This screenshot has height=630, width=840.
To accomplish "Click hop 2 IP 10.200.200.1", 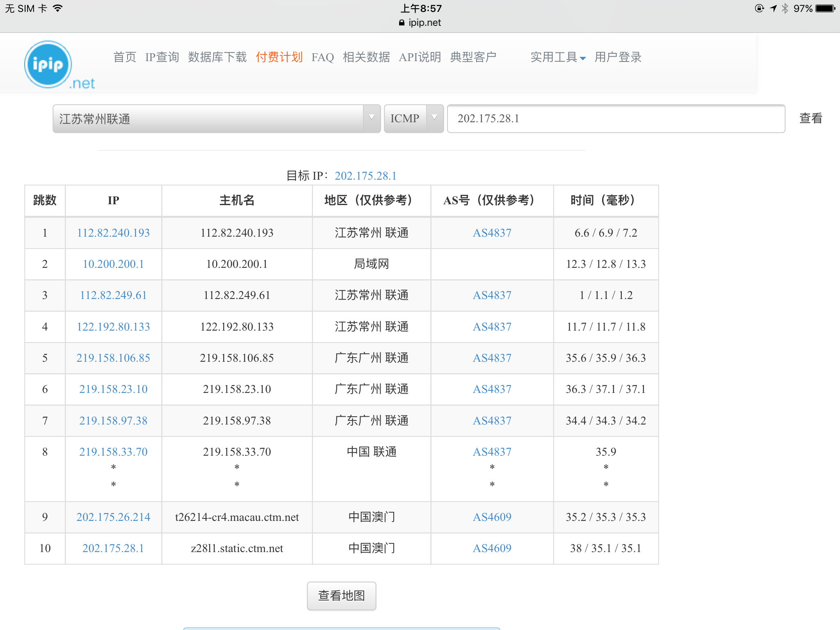I will (113, 264).
